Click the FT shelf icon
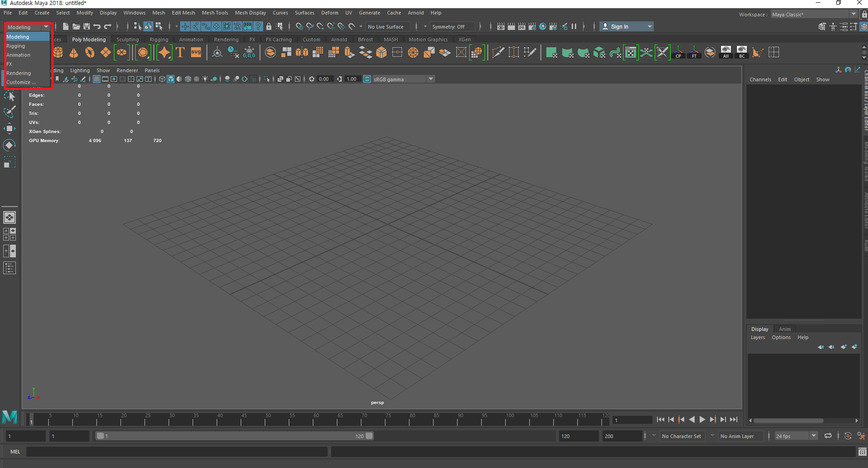Viewport: 868px width, 468px height. [694, 53]
